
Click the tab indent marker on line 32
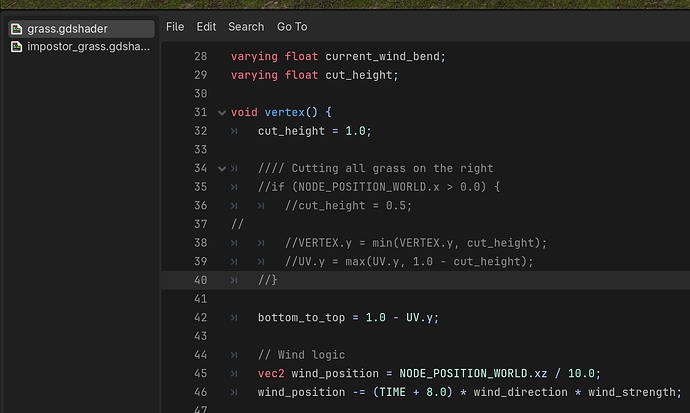coord(234,132)
